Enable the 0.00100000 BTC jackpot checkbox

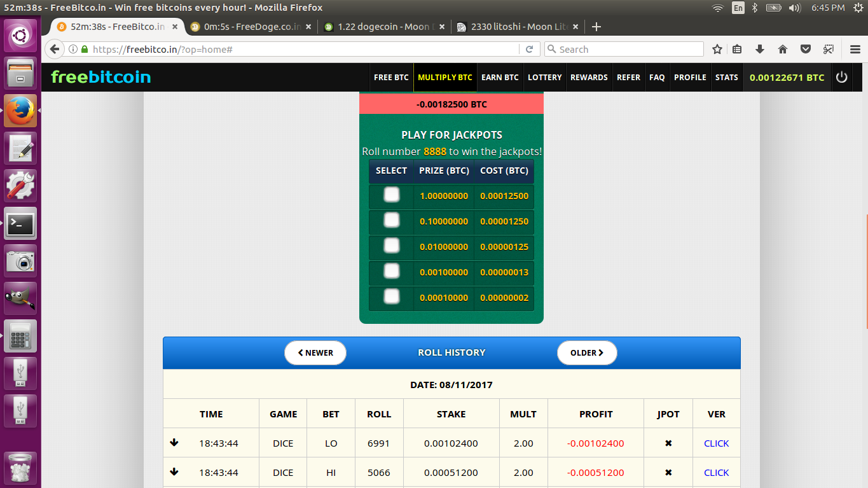point(392,271)
